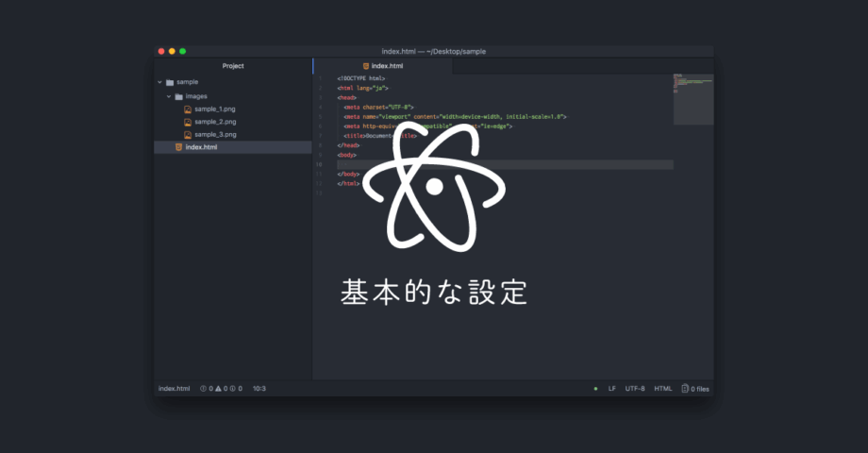This screenshot has height=453, width=868.
Task: Open sample_1.png from the tree
Action: pyautogui.click(x=215, y=109)
